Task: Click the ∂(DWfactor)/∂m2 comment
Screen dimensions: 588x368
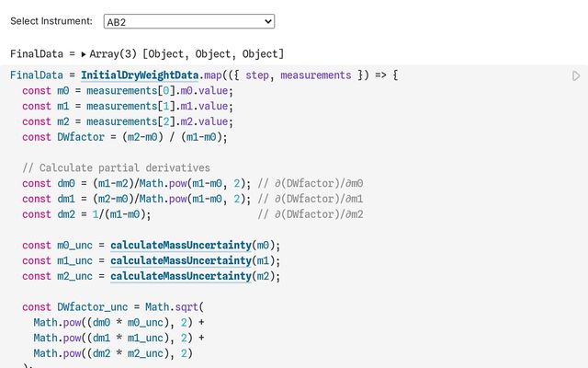Action: (x=317, y=214)
